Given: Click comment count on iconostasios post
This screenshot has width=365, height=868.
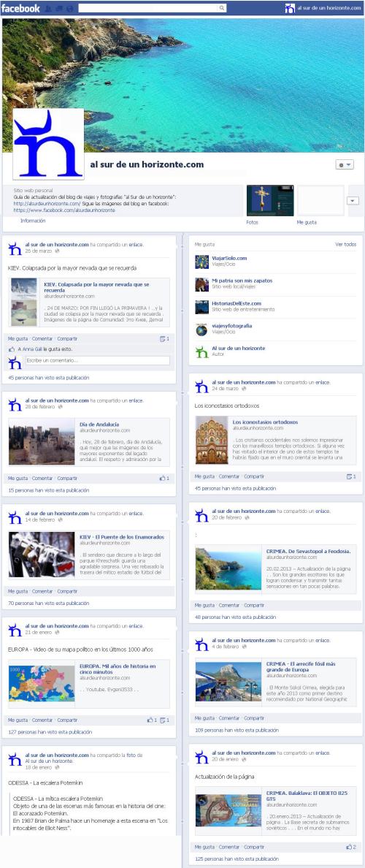Looking at the screenshot, I should coord(351,476).
